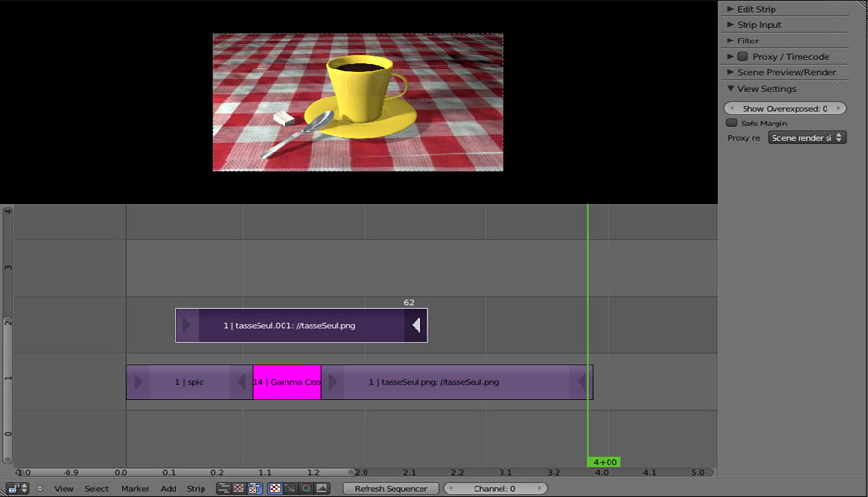Open the Strip menu
Viewport: 868px width, 497px height.
coord(196,489)
